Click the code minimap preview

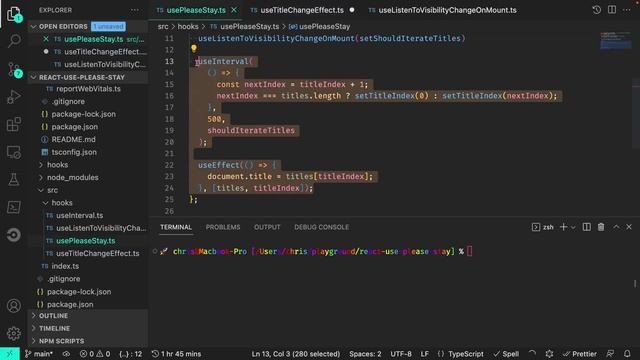[616, 40]
